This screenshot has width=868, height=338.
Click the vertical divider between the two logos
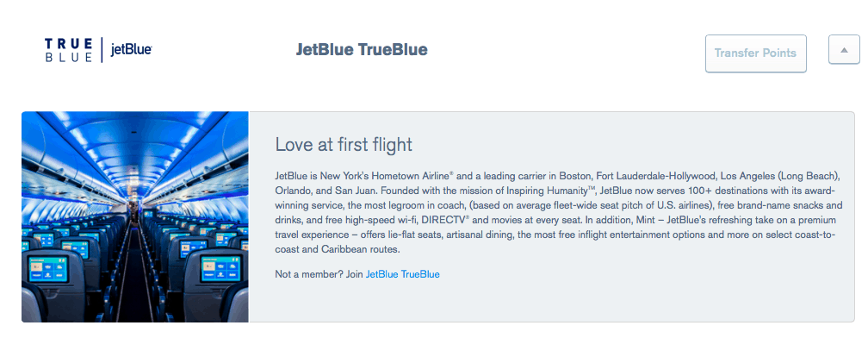click(x=102, y=50)
